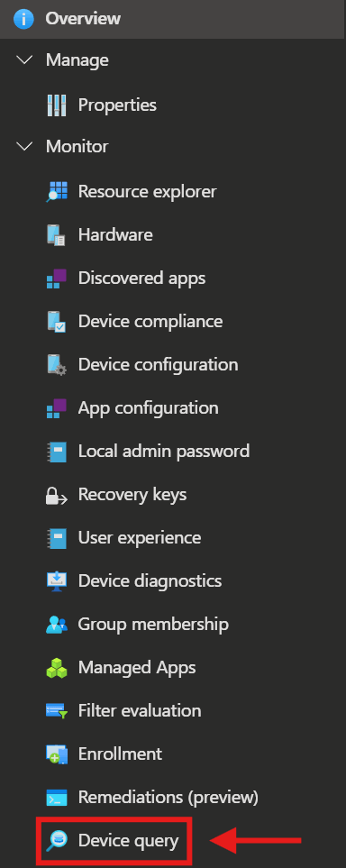346x868 pixels.
Task: Click the Overview info icon
Action: click(x=24, y=18)
